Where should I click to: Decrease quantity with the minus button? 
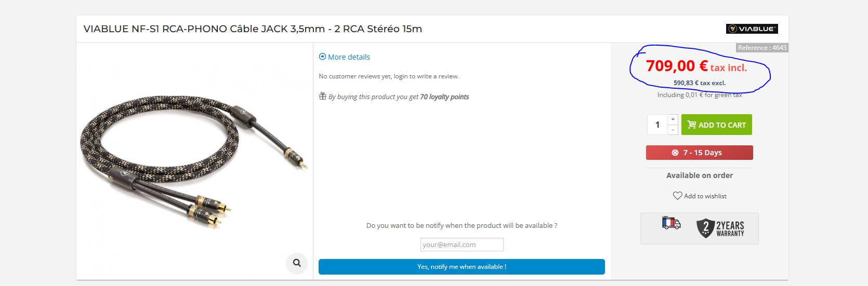click(x=673, y=130)
